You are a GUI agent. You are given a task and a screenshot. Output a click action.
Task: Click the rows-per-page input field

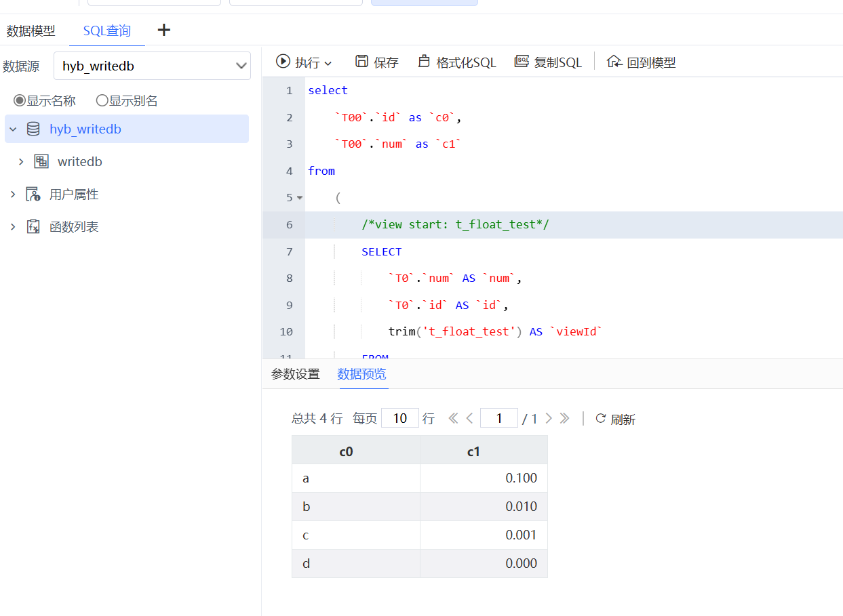[x=399, y=418]
